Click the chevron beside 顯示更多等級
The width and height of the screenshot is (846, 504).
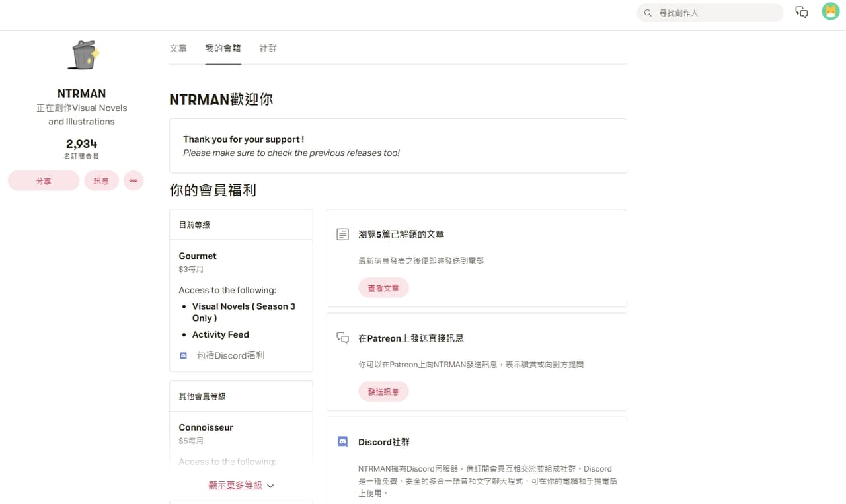pyautogui.click(x=270, y=486)
